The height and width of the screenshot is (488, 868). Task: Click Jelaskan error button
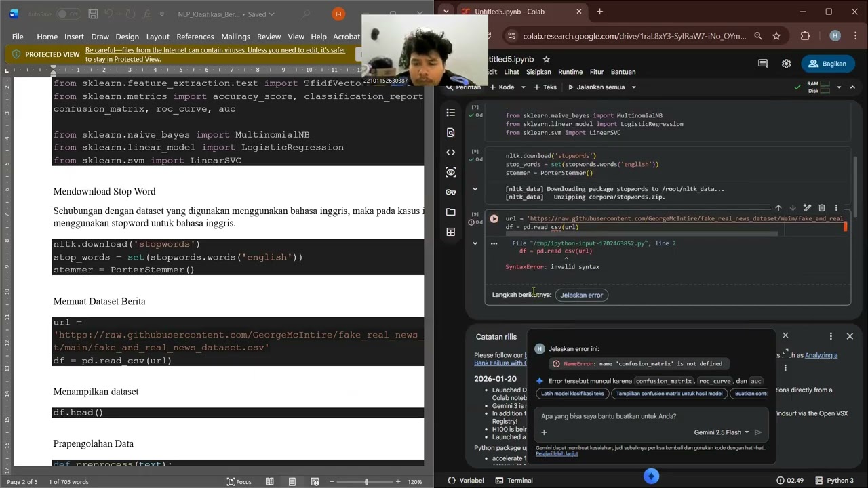coord(581,295)
